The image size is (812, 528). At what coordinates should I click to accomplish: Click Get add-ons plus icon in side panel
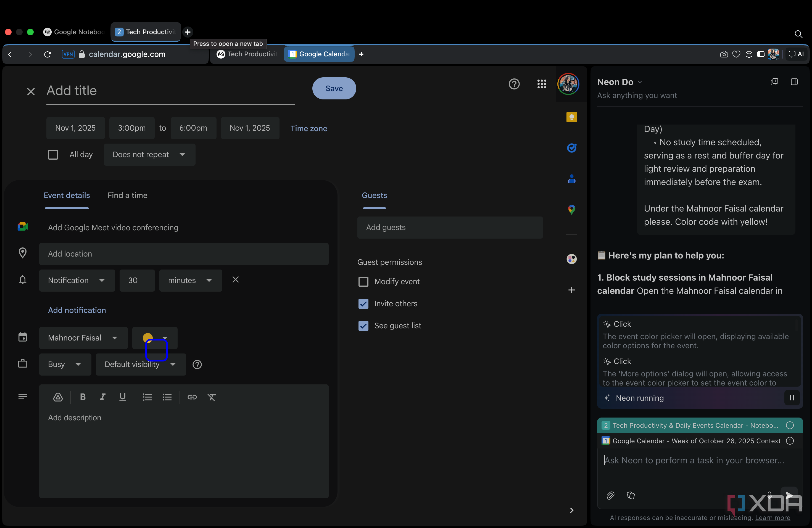571,290
